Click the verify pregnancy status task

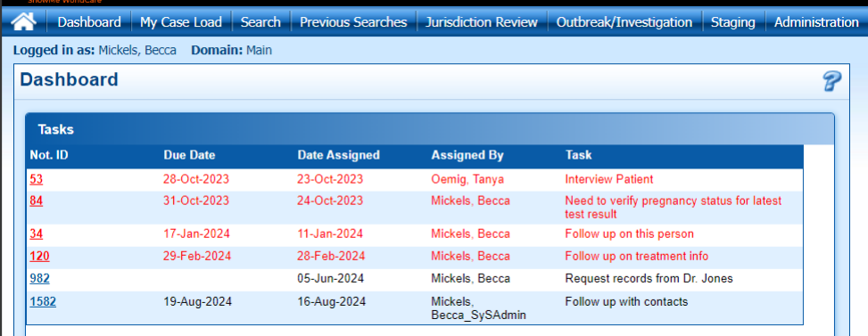(674, 208)
